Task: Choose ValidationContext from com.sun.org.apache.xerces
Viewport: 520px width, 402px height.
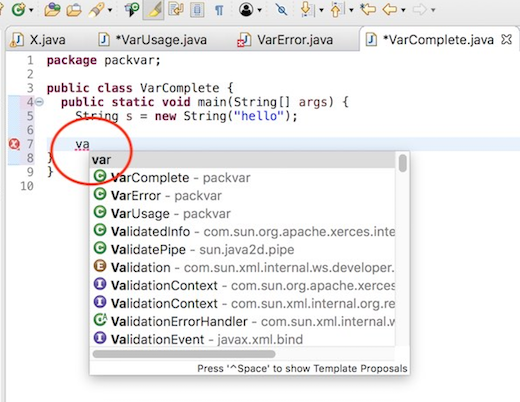Action: pyautogui.click(x=243, y=286)
